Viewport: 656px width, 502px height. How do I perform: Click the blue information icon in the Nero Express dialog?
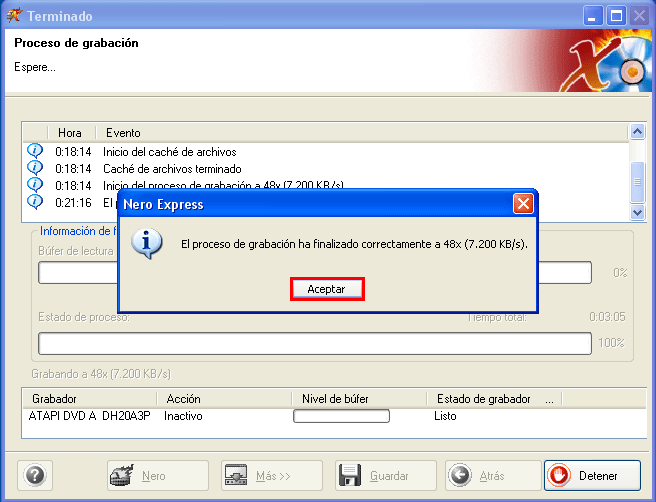coord(146,243)
